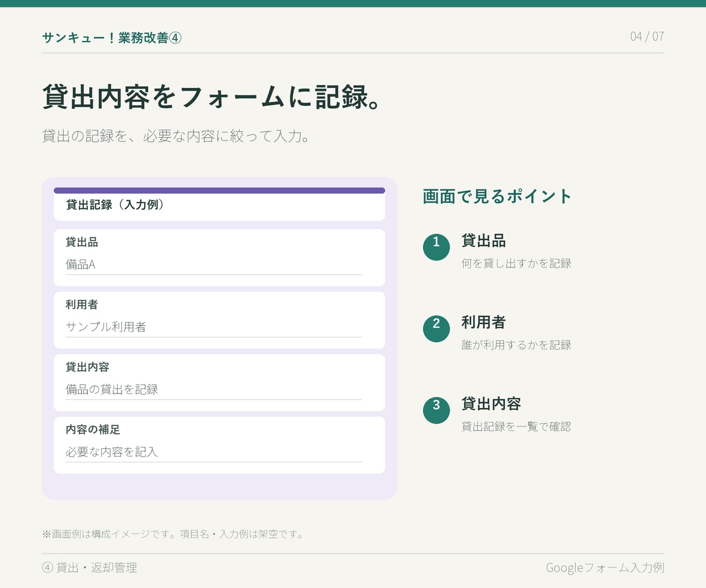Click the 利用者 input field with サンプル利用者
This screenshot has width=706, height=588.
[214, 328]
